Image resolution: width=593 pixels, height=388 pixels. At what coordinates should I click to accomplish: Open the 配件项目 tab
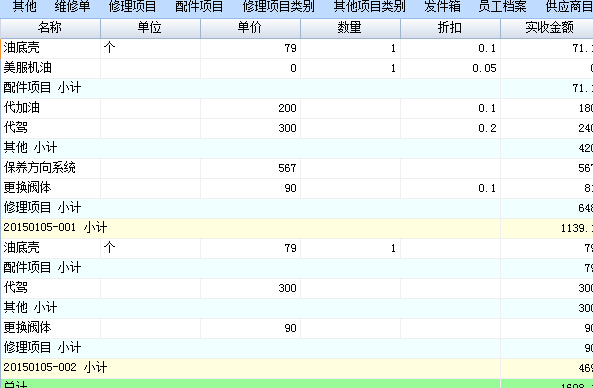(199, 6)
